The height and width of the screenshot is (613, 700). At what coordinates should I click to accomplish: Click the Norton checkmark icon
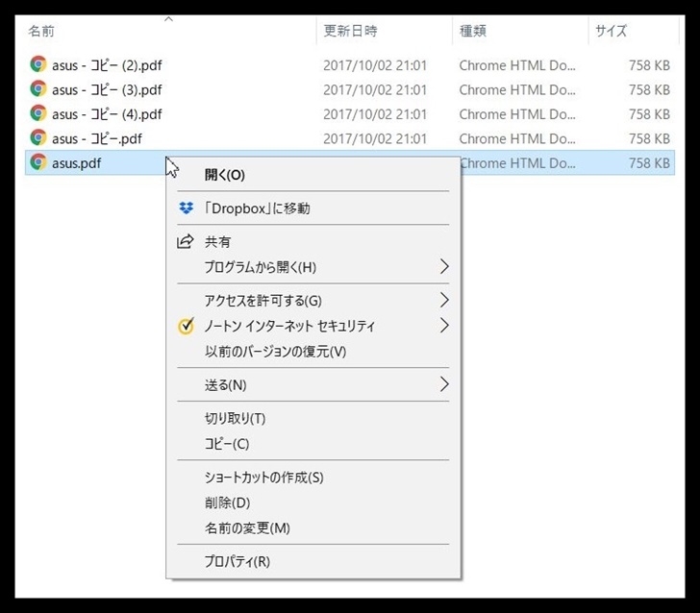coord(186,326)
